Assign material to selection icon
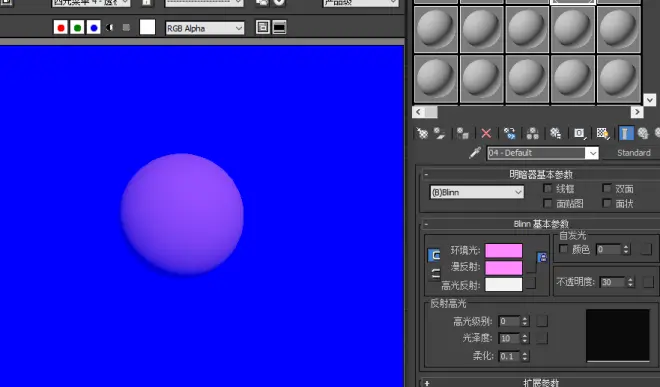The image size is (660, 387). click(x=463, y=133)
